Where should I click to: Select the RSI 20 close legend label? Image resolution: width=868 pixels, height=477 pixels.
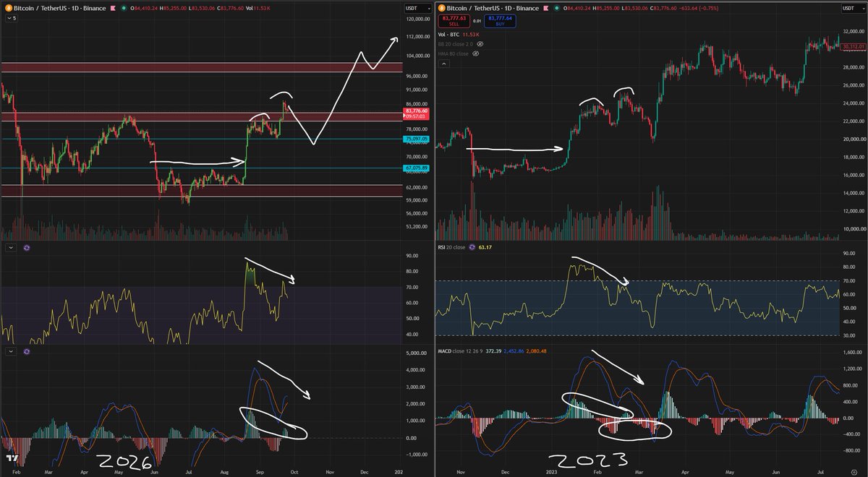[x=452, y=247]
